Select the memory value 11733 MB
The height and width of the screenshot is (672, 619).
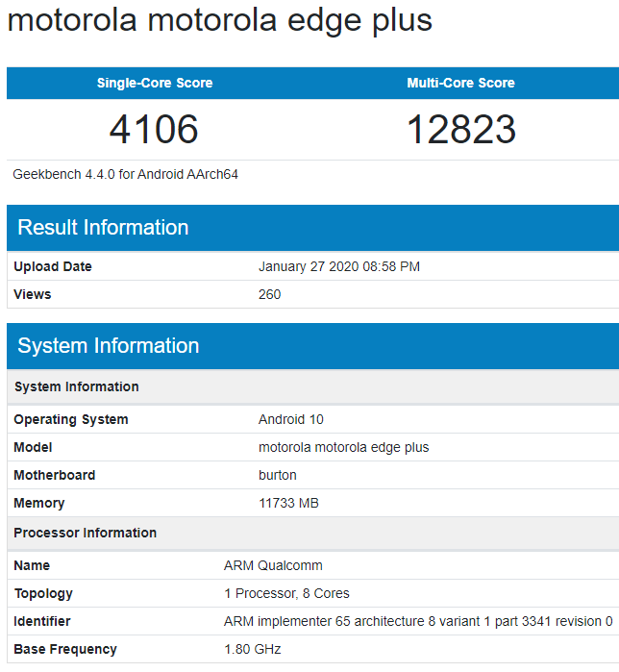(288, 503)
